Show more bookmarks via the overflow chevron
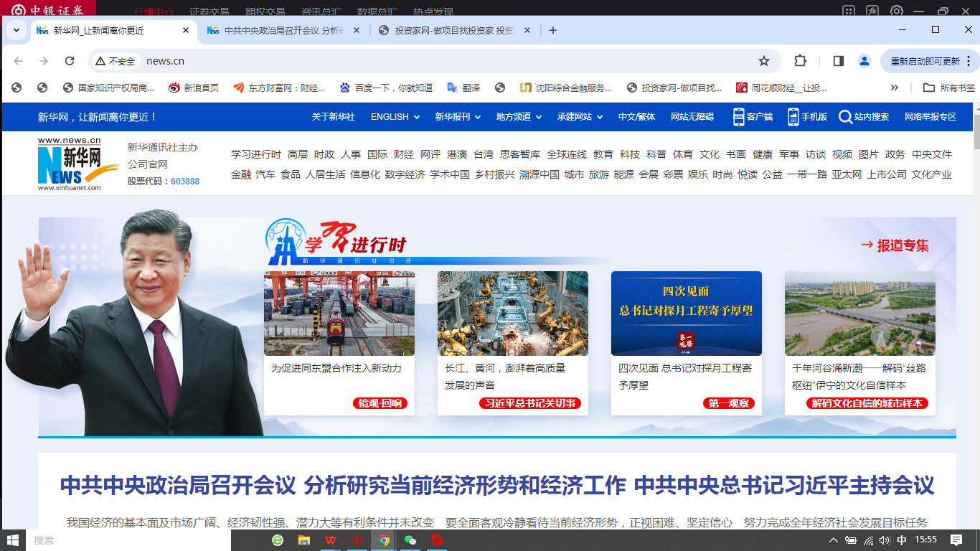980x551 pixels. (x=895, y=88)
